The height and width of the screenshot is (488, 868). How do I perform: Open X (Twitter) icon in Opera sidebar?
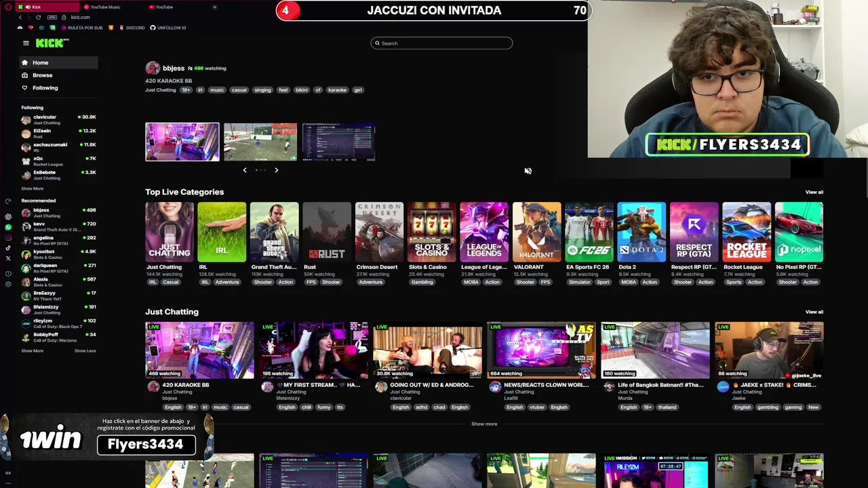tap(8, 258)
